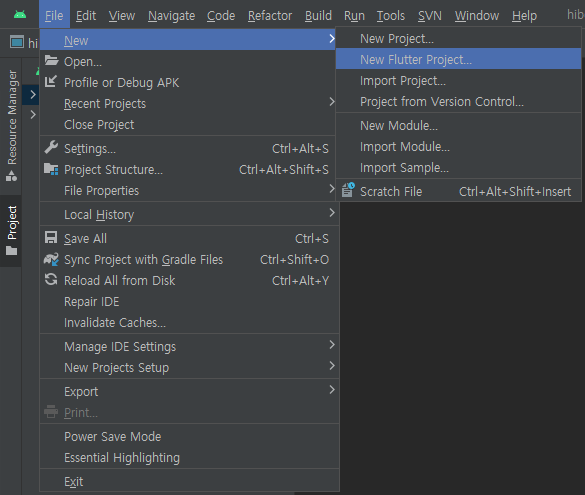The height and width of the screenshot is (495, 585).
Task: Choose New Project... from the submenu
Action: point(459,38)
